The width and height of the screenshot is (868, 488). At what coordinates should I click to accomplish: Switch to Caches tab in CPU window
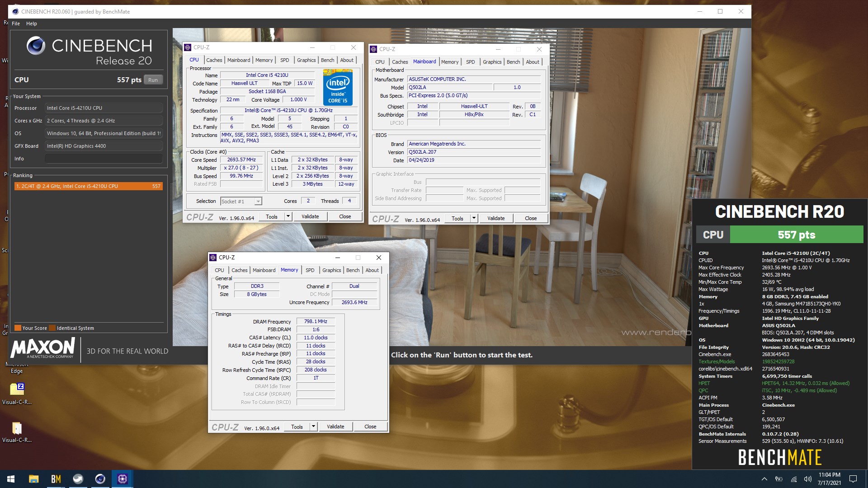pyautogui.click(x=214, y=60)
